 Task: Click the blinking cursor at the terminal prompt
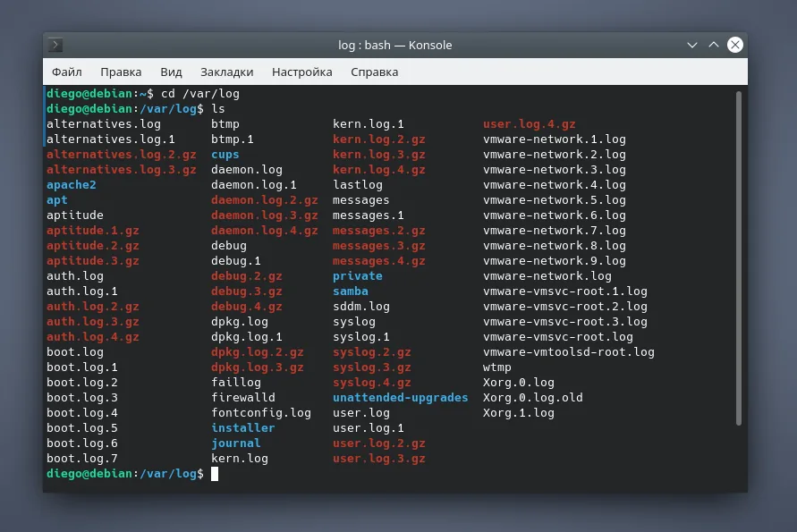click(216, 474)
